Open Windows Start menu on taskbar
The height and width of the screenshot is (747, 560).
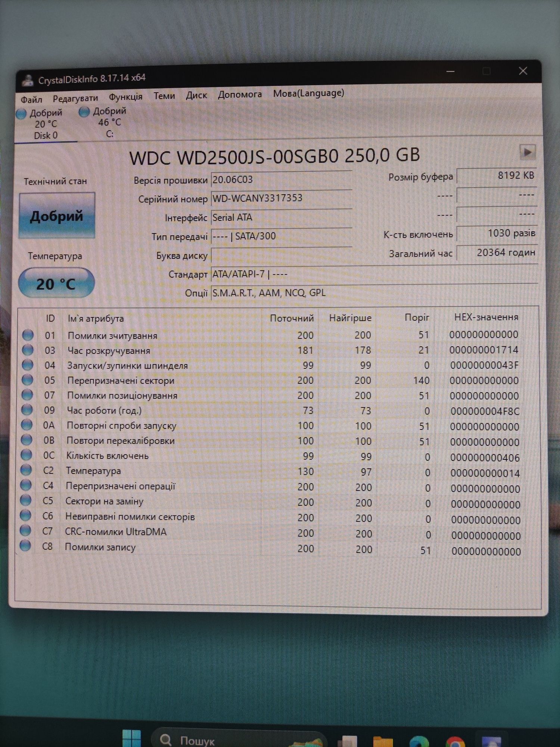click(x=132, y=738)
